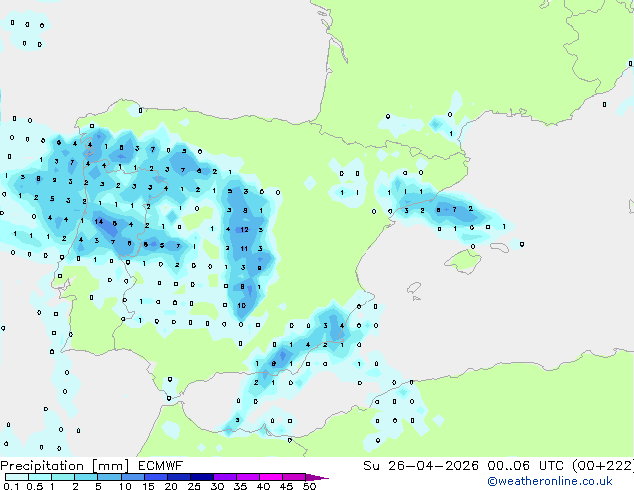Click the '45' legend label
634x490 pixels.
point(286,486)
